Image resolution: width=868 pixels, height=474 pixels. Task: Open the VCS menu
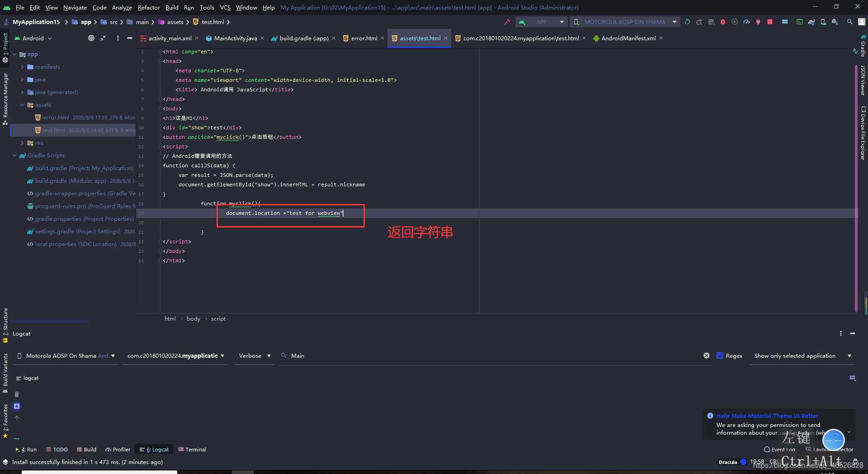click(x=225, y=7)
